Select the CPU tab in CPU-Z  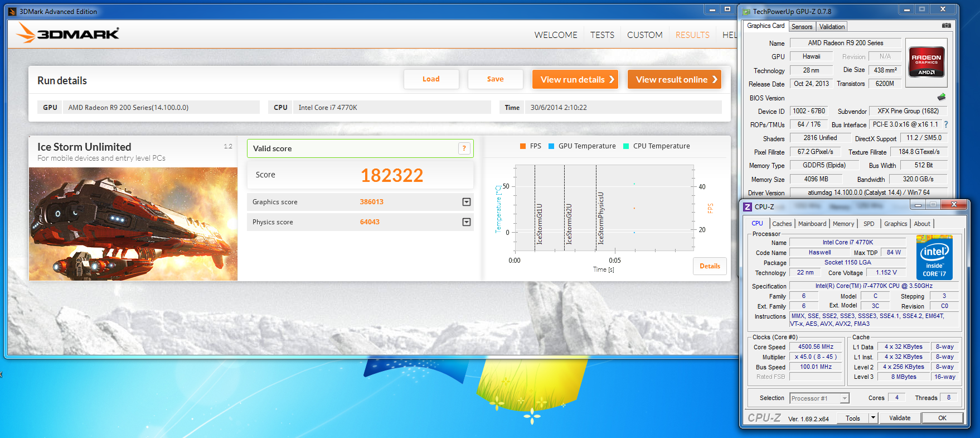click(x=757, y=223)
